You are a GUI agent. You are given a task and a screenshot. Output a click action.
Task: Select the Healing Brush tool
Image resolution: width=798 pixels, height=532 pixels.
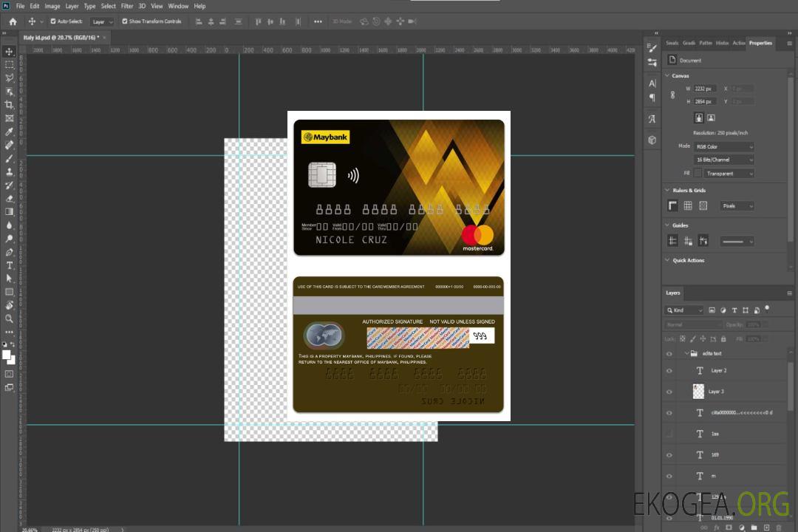9,145
